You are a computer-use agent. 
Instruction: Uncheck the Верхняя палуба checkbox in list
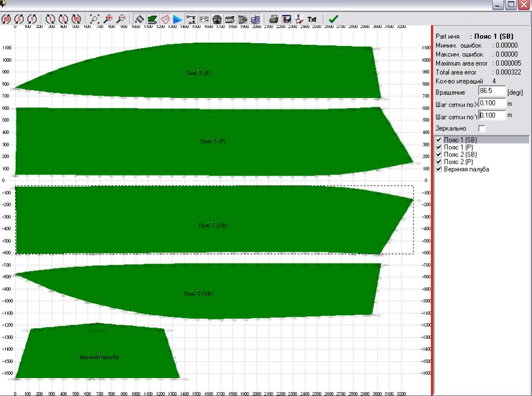click(439, 169)
